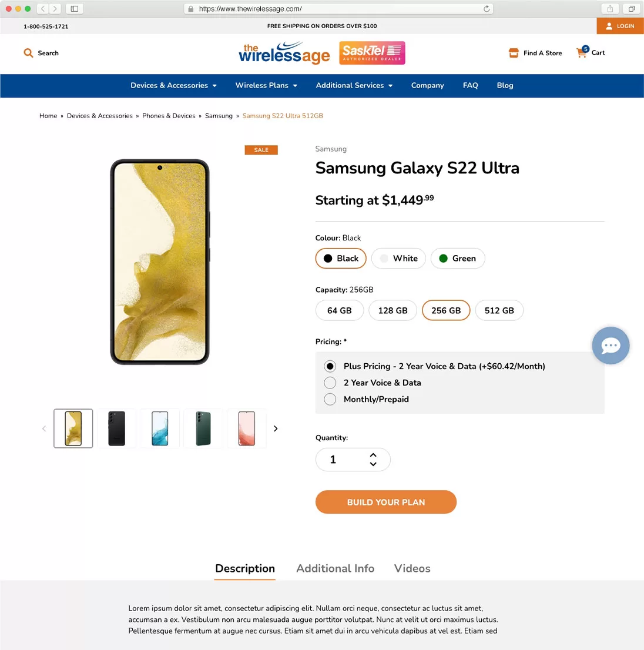Select 2 Year Voice & Data option
This screenshot has height=650, width=644.
(330, 383)
